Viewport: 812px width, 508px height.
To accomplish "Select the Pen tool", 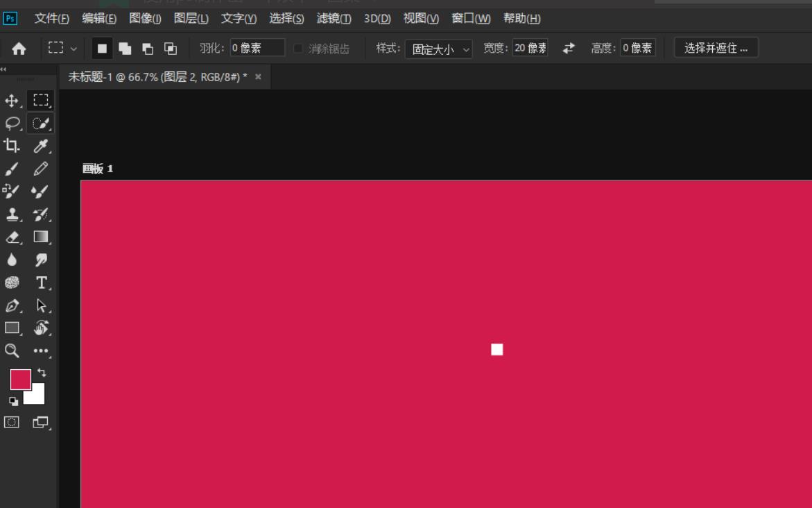I will [12, 305].
